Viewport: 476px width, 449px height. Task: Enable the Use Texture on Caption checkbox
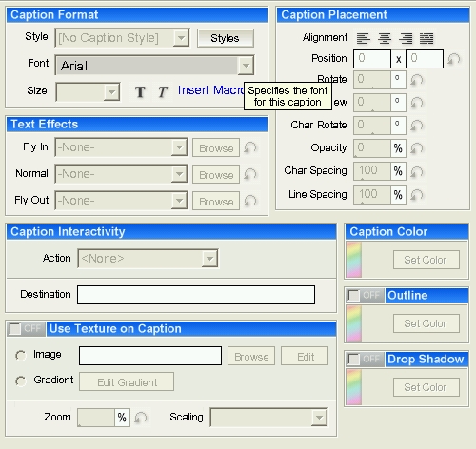coord(14,329)
